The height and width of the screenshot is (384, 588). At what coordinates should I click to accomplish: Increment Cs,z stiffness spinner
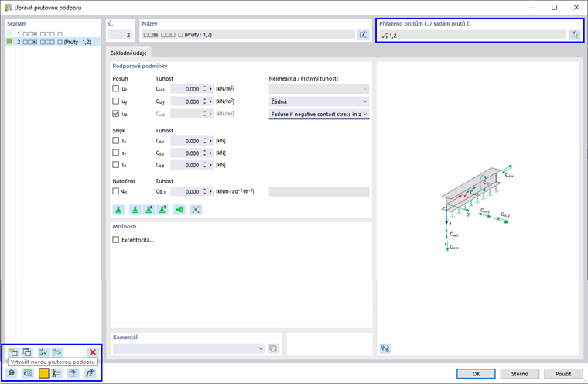(x=205, y=163)
